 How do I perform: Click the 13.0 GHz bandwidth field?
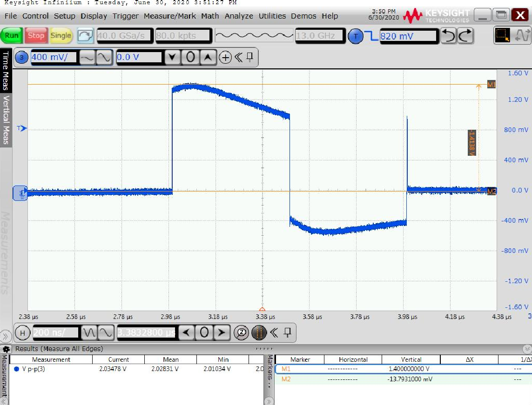pos(320,36)
